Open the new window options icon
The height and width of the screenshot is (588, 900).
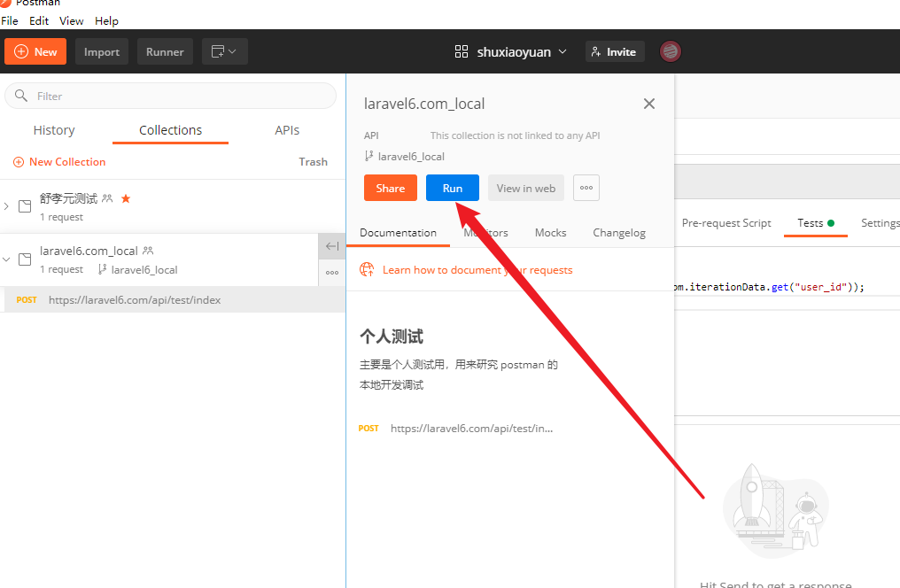coord(224,51)
